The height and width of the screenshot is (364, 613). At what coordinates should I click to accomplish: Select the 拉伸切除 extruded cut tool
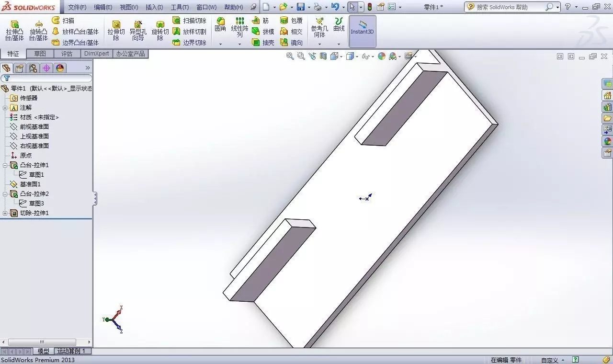pyautogui.click(x=116, y=31)
